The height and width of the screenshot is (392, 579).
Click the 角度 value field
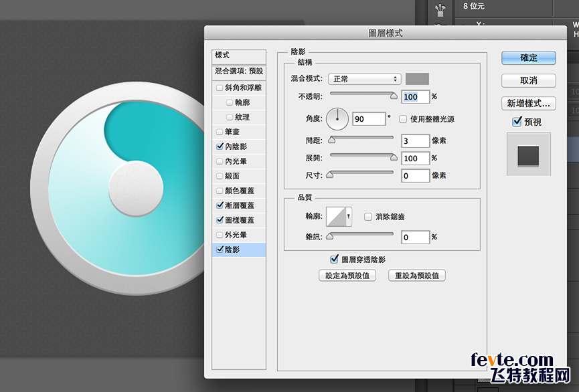point(369,119)
